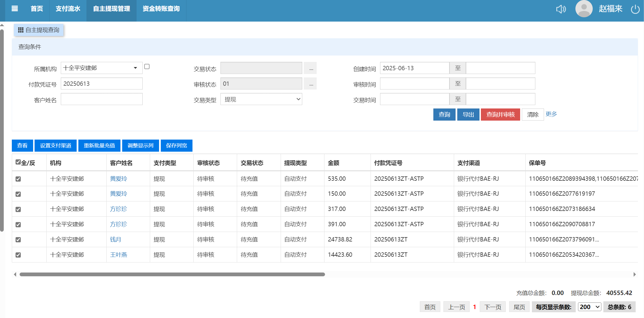Toggle the 全/反 select-all checkbox
This screenshot has height=318, width=644.
(18, 162)
